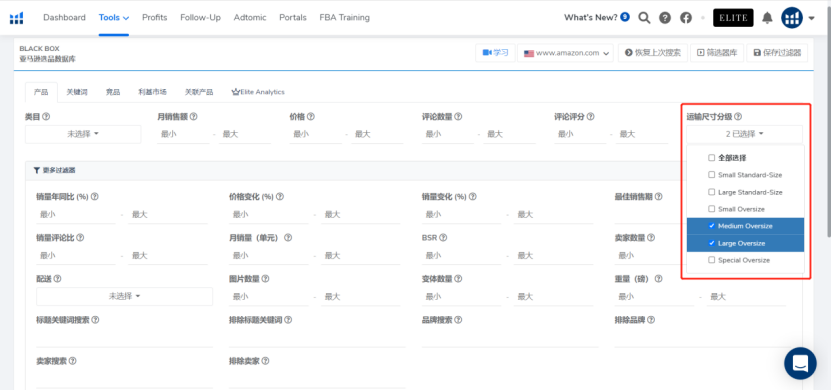Click help icon next to 评论数量
The height and width of the screenshot is (391, 831).
(x=458, y=117)
